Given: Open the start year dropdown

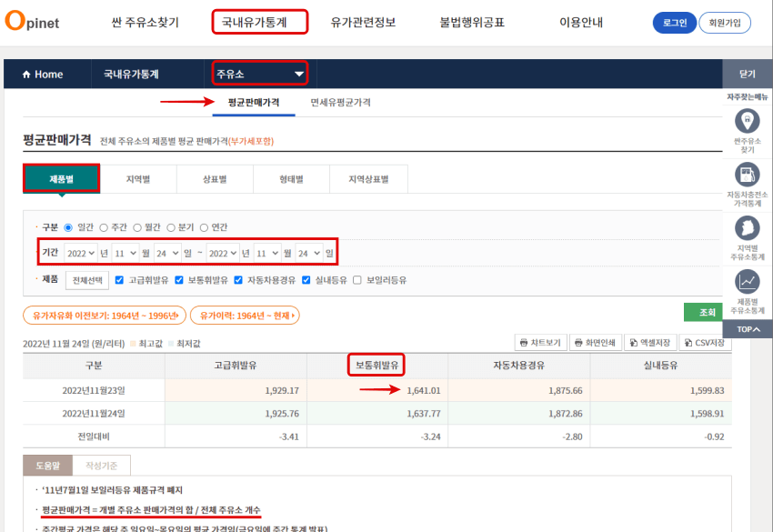Looking at the screenshot, I should coord(81,253).
